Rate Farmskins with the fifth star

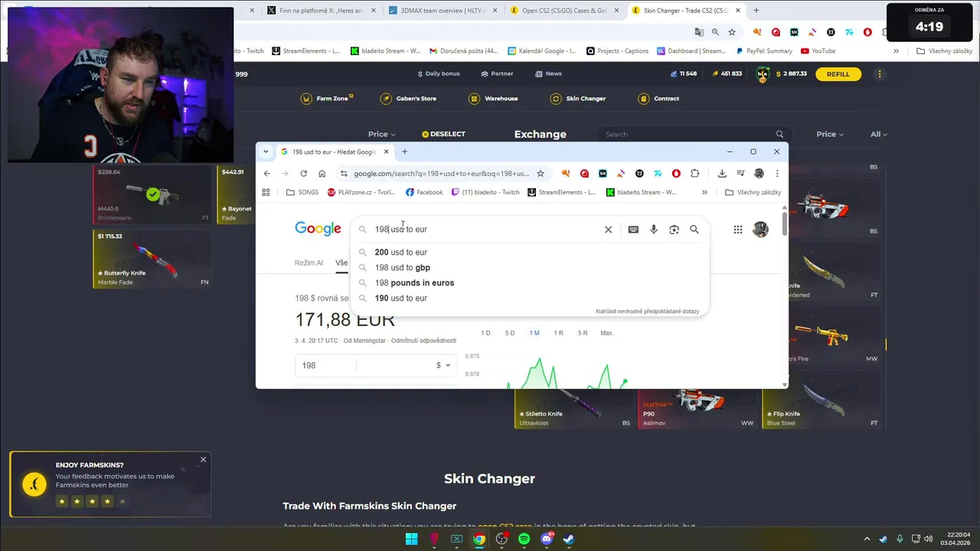[122, 501]
